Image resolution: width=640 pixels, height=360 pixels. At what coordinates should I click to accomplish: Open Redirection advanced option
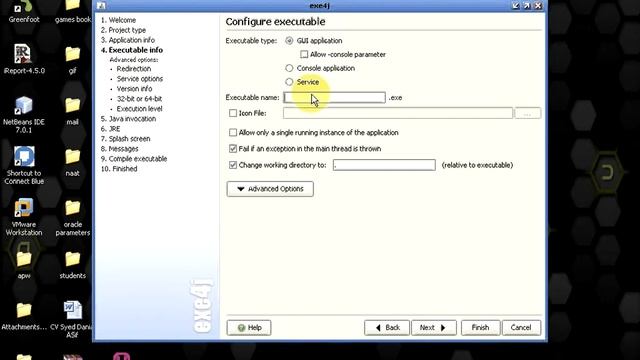133,69
